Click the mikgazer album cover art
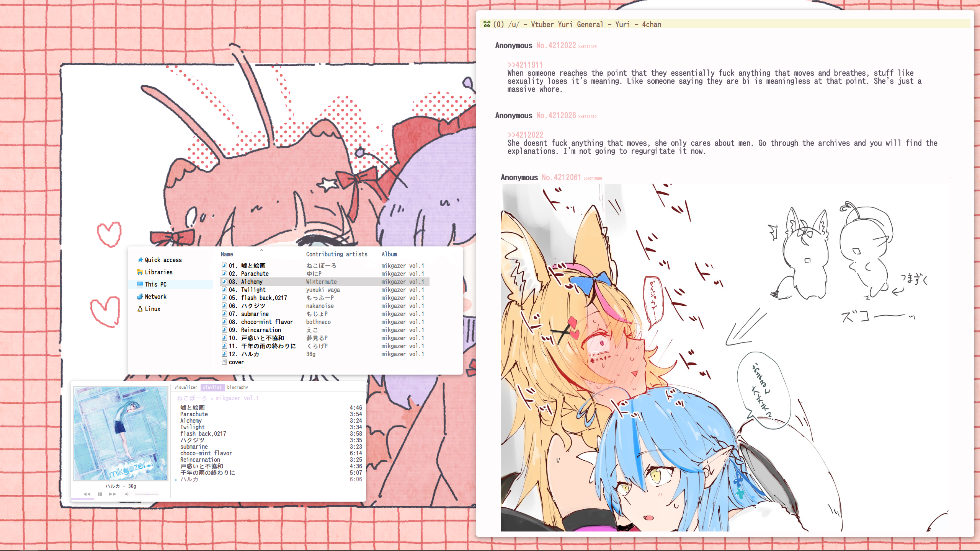 click(x=121, y=434)
